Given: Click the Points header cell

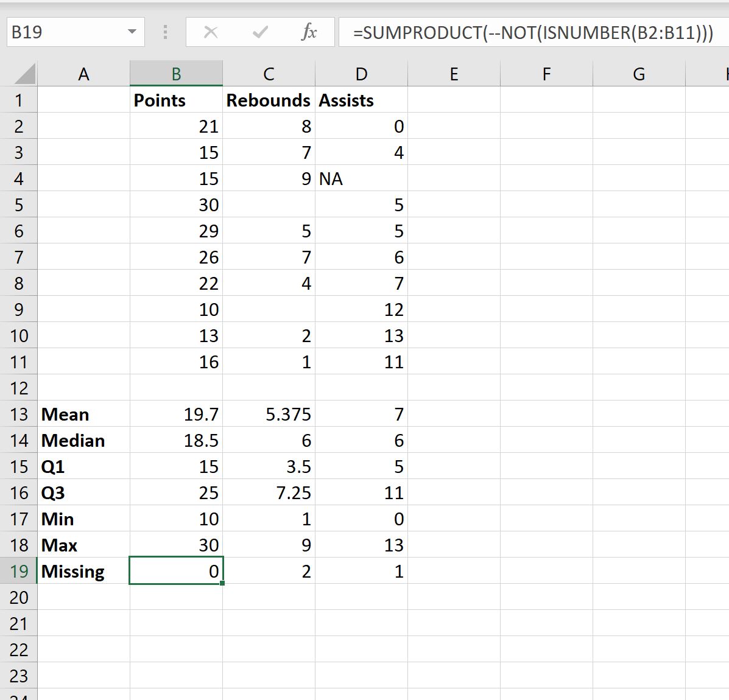Looking at the screenshot, I should pyautogui.click(x=176, y=100).
